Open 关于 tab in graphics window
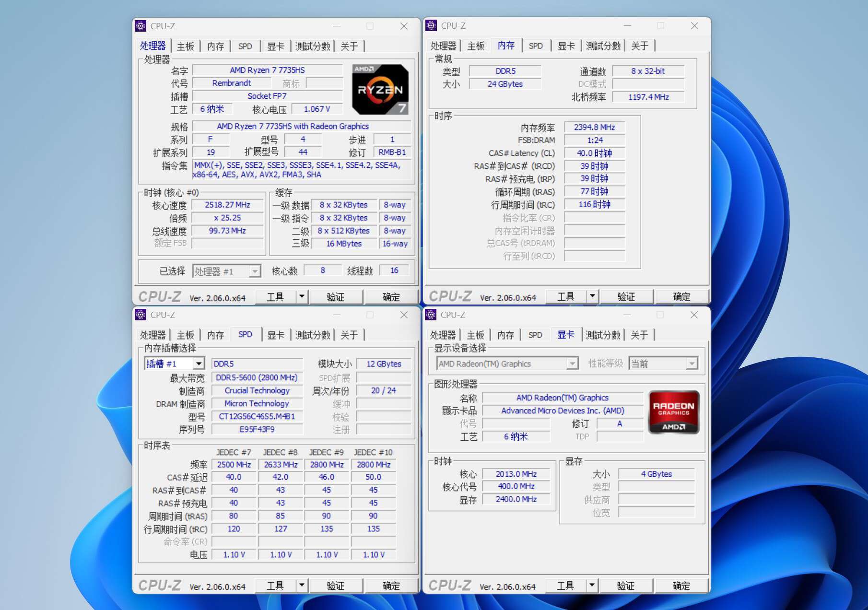Image resolution: width=868 pixels, height=610 pixels. click(x=639, y=335)
